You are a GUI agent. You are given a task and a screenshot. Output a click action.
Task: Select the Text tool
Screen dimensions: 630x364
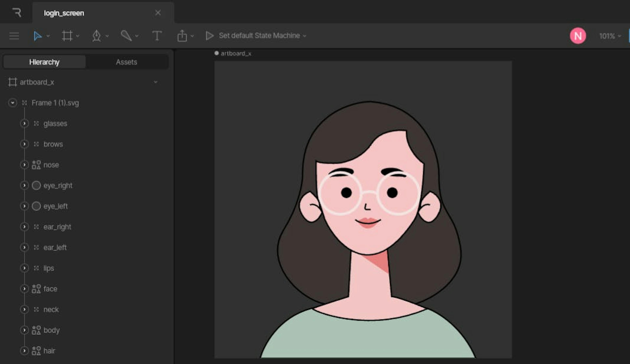[157, 36]
